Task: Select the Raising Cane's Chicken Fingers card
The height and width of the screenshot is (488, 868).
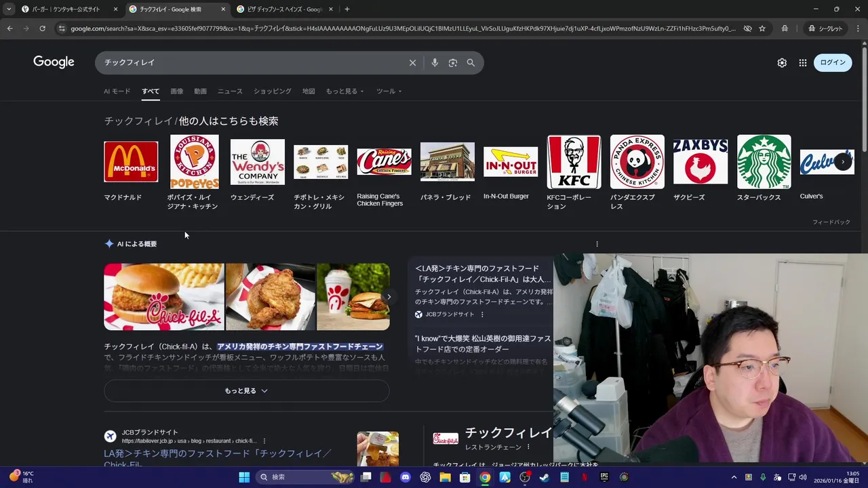Action: click(x=384, y=171)
